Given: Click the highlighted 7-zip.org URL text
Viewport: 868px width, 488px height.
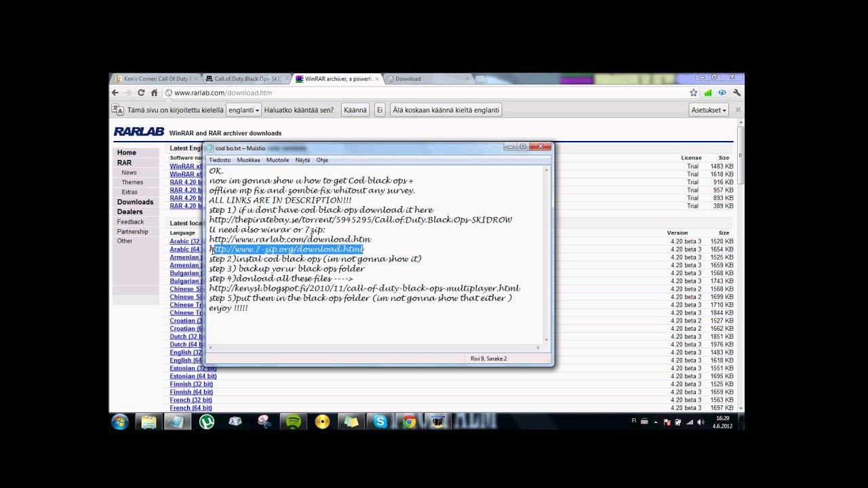Looking at the screenshot, I should (x=289, y=249).
